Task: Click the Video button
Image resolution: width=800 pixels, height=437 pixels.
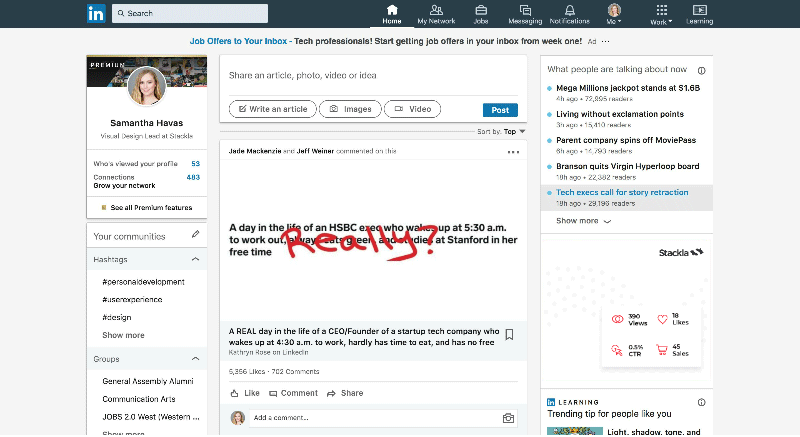Action: 412,109
